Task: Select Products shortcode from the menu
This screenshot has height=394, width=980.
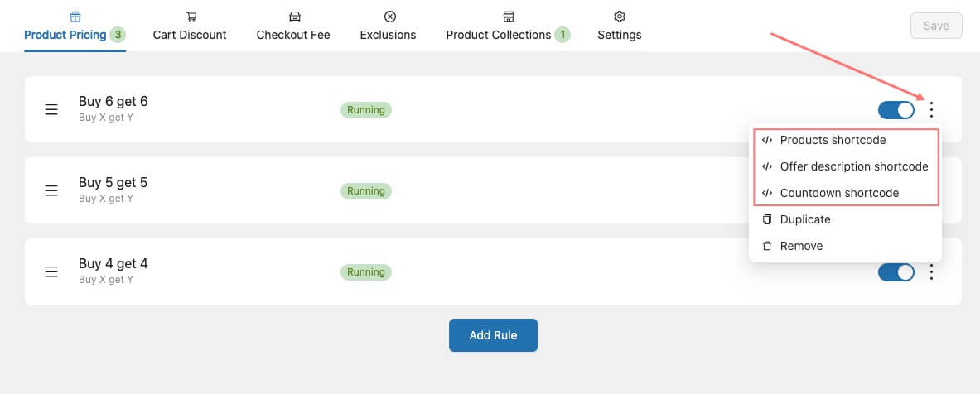Action: pos(833,140)
